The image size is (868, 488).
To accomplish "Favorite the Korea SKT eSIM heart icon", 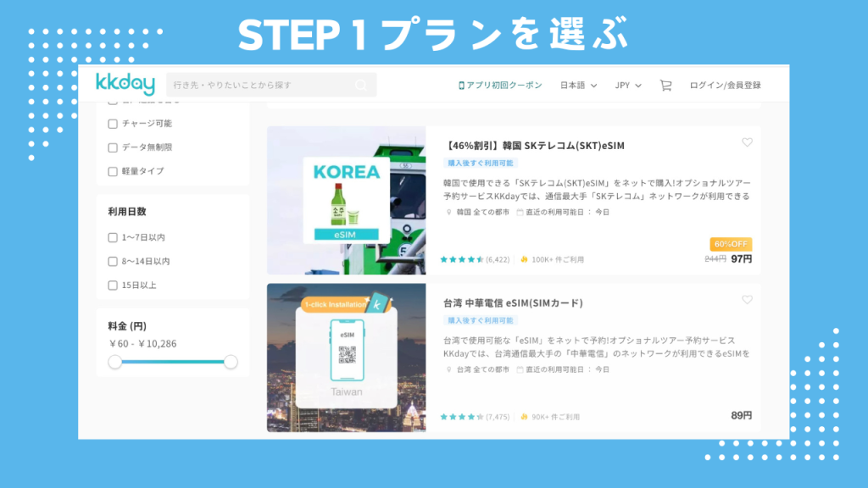I will [x=747, y=142].
